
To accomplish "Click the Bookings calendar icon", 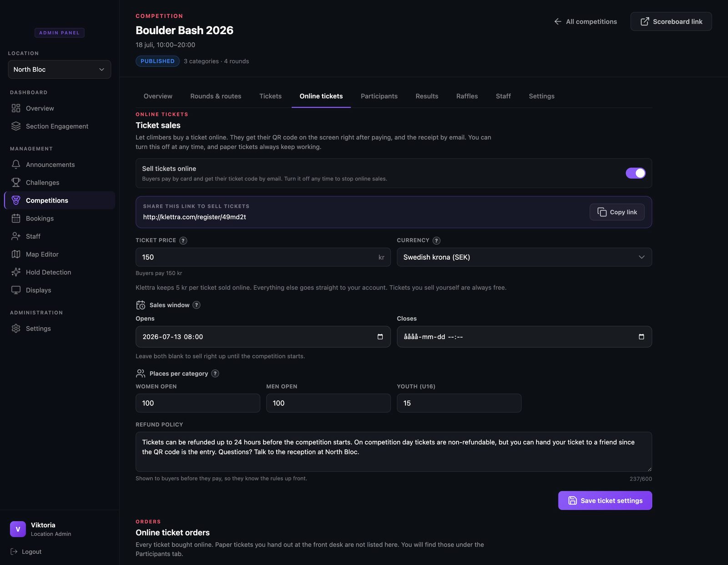I will (x=16, y=218).
